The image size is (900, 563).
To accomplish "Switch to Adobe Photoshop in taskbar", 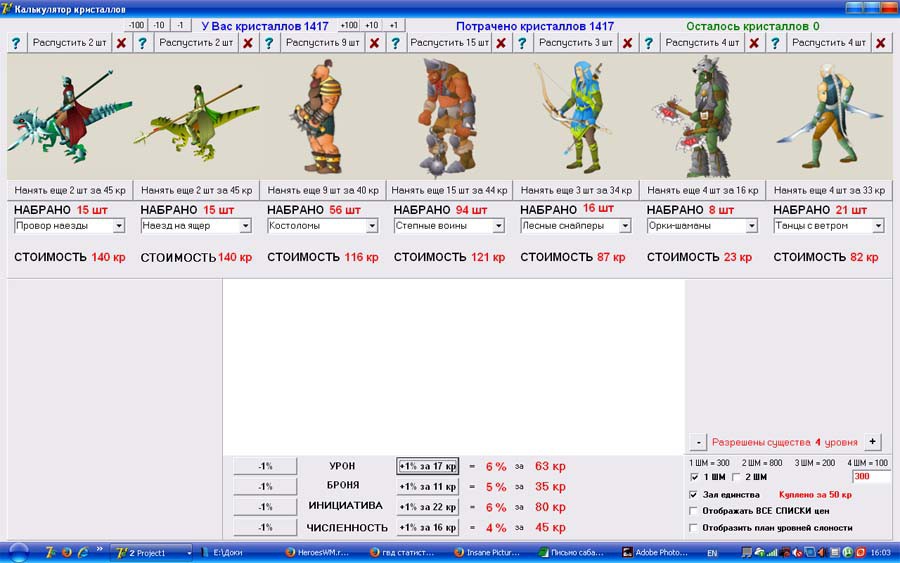I will pos(655,553).
